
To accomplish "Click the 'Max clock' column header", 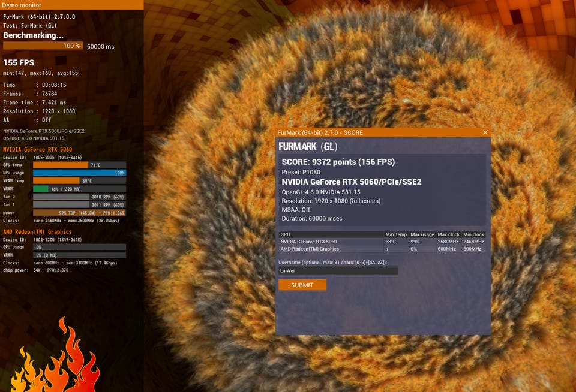I will tap(449, 234).
